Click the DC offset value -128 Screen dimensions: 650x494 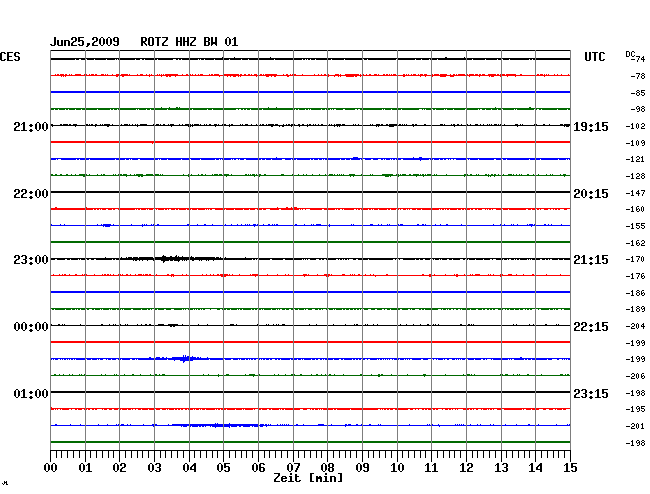(x=635, y=177)
